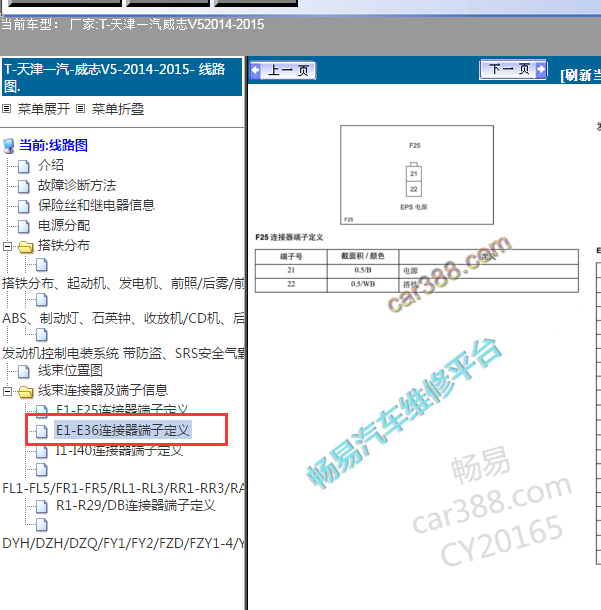Click page icon next to E1-E36连接器端子定义
Image resolution: width=601 pixels, height=610 pixels.
click(x=42, y=431)
